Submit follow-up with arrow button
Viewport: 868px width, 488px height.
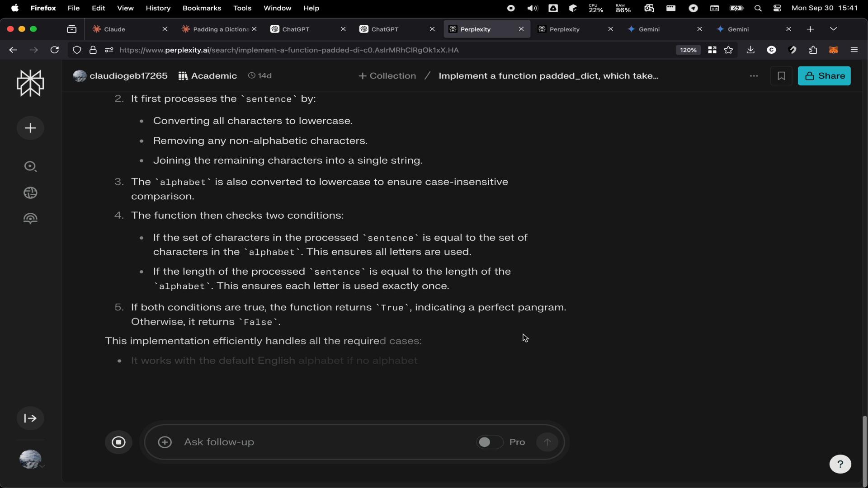pos(547,442)
